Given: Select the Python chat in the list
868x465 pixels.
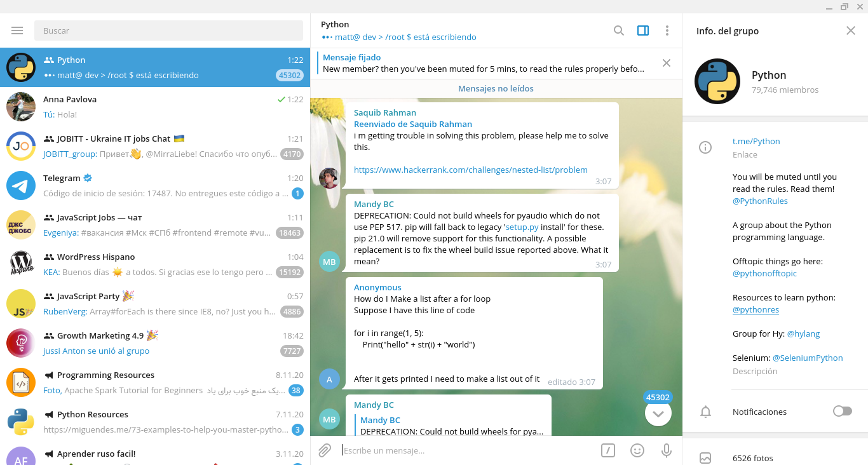Looking at the screenshot, I should coord(155,67).
